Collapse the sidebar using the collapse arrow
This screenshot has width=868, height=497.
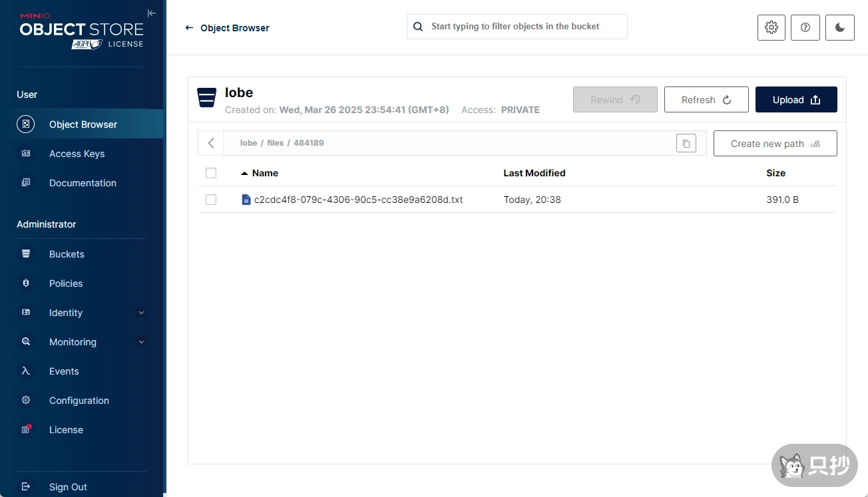pos(152,13)
